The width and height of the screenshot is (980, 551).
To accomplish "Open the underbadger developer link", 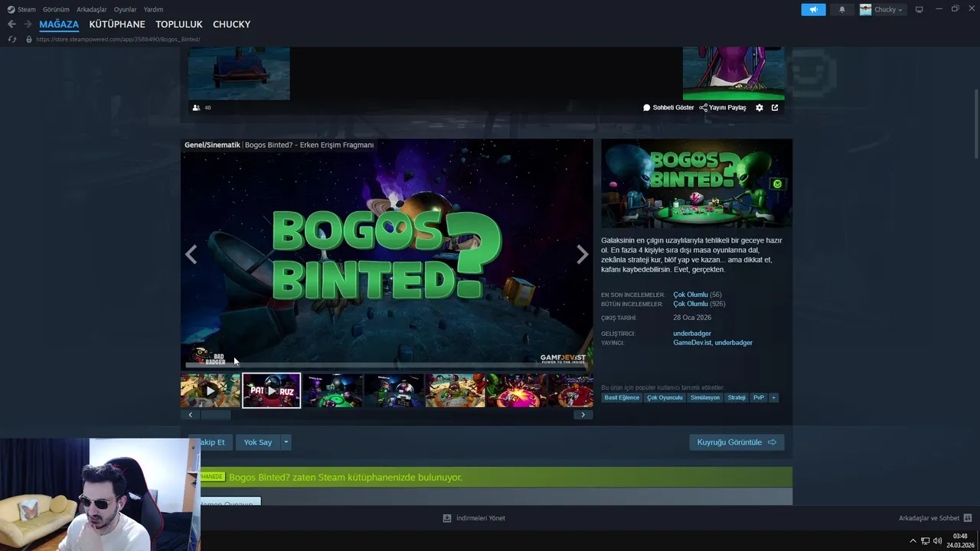I will (692, 334).
